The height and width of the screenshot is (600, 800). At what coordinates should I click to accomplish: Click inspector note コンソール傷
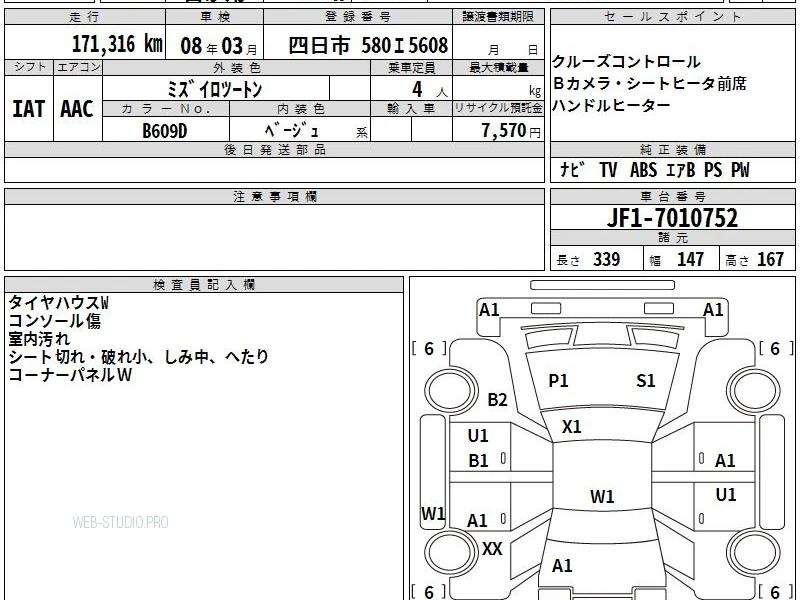54,321
